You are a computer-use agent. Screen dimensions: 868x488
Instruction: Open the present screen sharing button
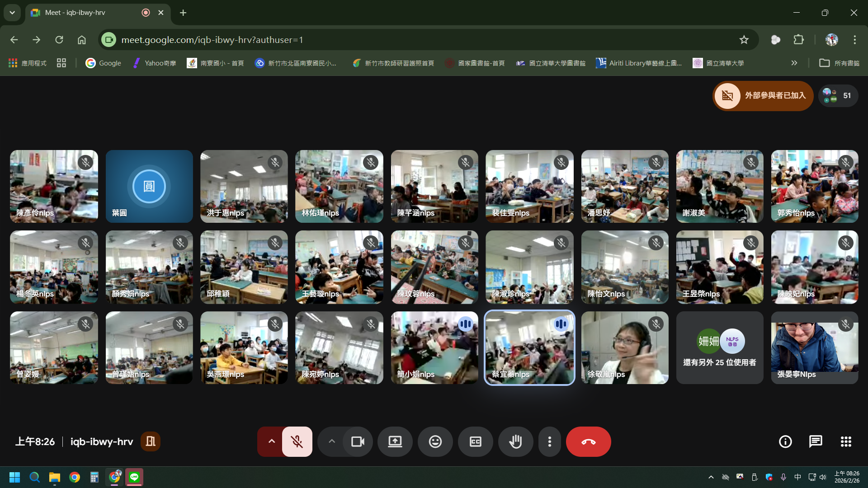tap(395, 441)
